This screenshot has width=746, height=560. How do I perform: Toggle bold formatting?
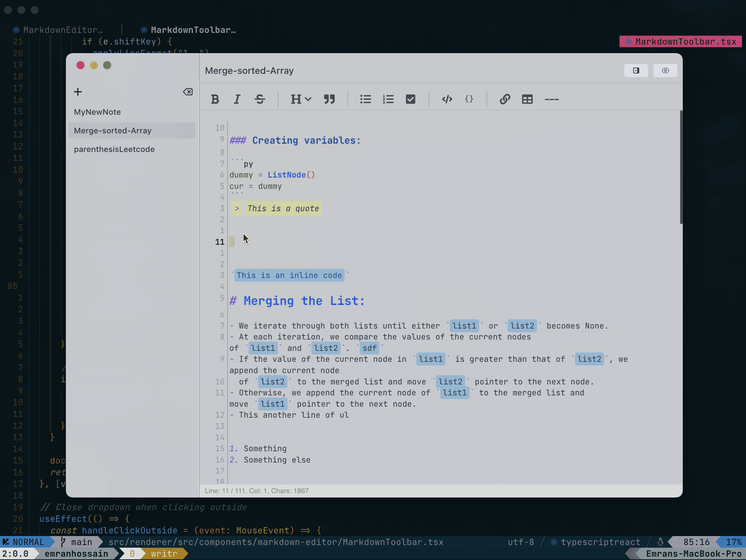pos(215,99)
